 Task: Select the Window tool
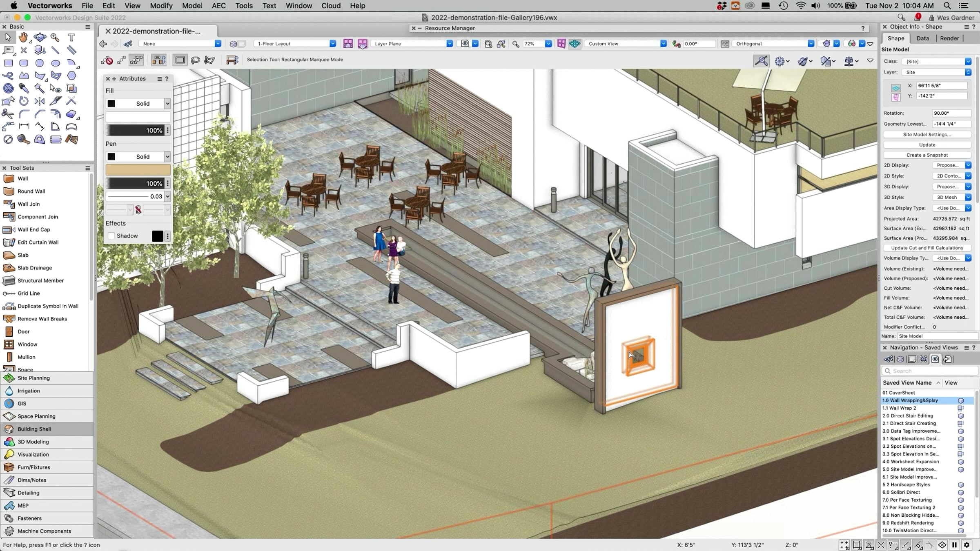pos(27,344)
